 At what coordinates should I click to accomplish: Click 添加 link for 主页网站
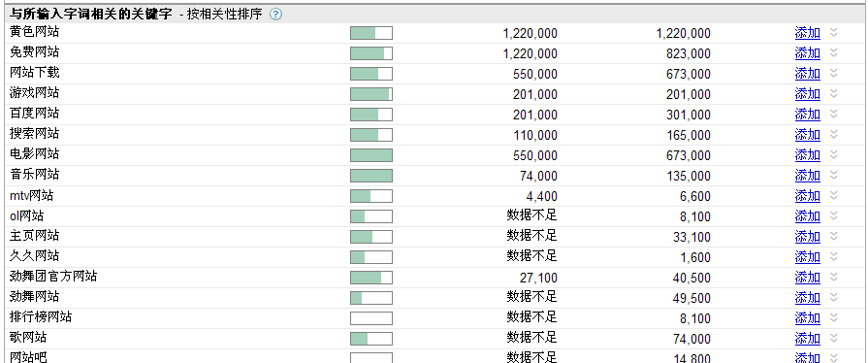click(x=808, y=237)
